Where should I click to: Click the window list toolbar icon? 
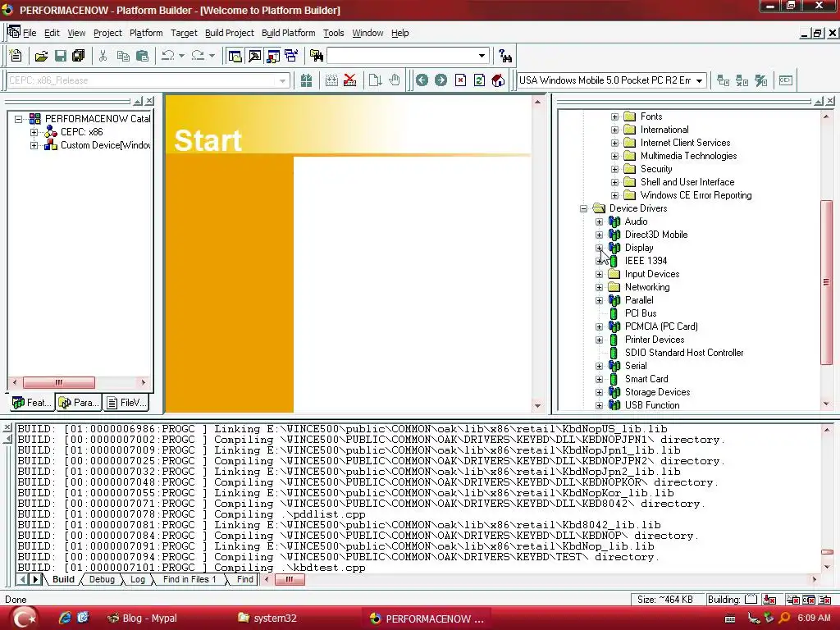pyautogui.click(x=291, y=56)
